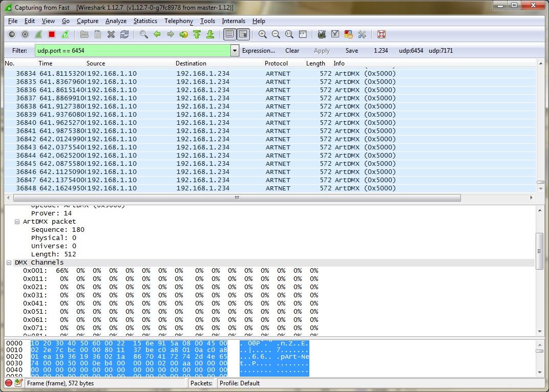Open a capture file
Image resolution: width=549 pixels, height=392 pixels.
(x=84, y=34)
